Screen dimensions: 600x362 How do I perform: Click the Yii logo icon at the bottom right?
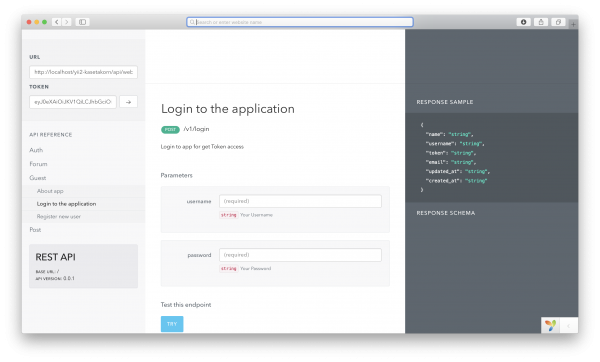pos(550,325)
